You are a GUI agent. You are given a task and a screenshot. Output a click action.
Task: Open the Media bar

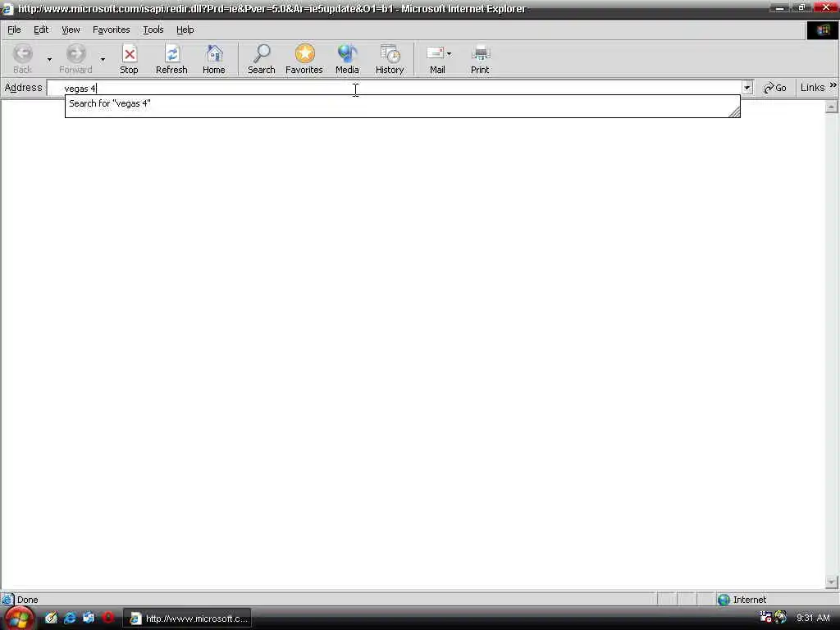coord(347,59)
